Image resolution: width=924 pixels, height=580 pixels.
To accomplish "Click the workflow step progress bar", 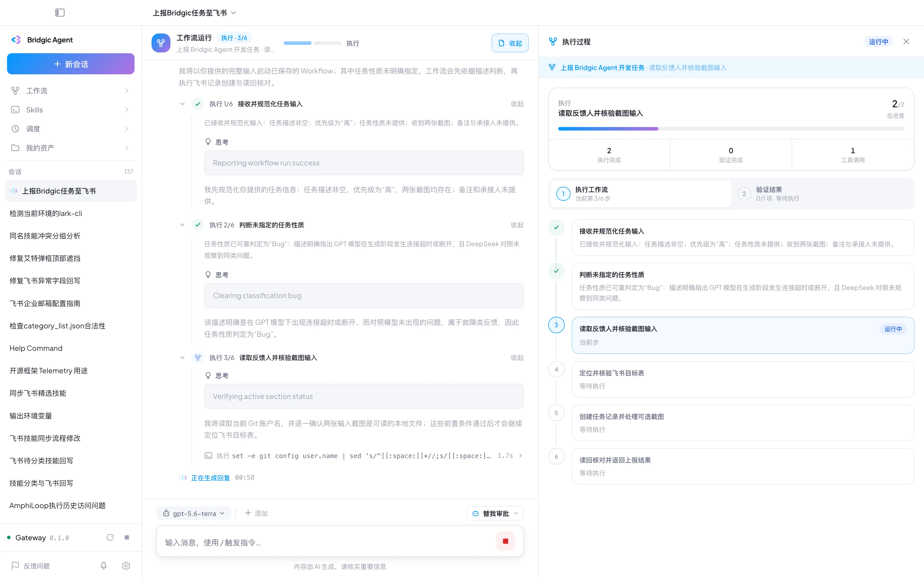I will [x=312, y=43].
